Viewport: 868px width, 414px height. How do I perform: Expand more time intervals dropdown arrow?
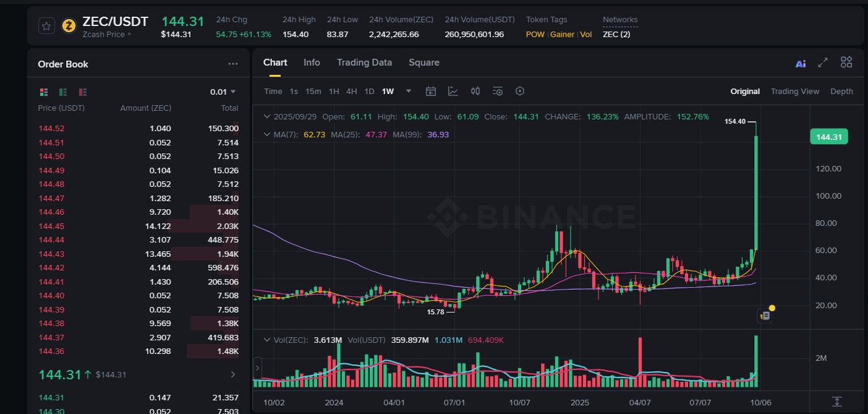click(409, 92)
